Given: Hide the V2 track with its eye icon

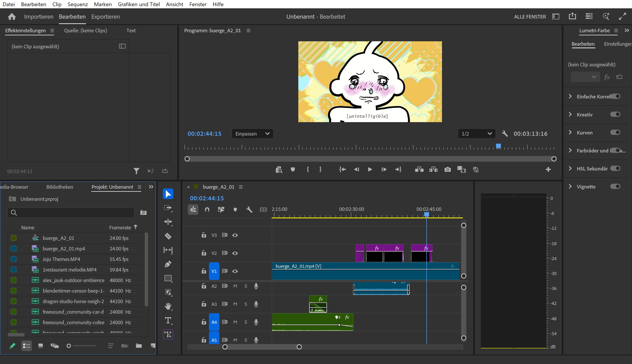Looking at the screenshot, I should (235, 253).
